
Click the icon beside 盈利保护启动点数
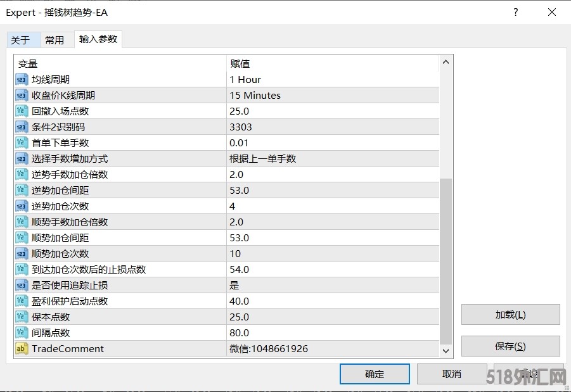tap(22, 301)
